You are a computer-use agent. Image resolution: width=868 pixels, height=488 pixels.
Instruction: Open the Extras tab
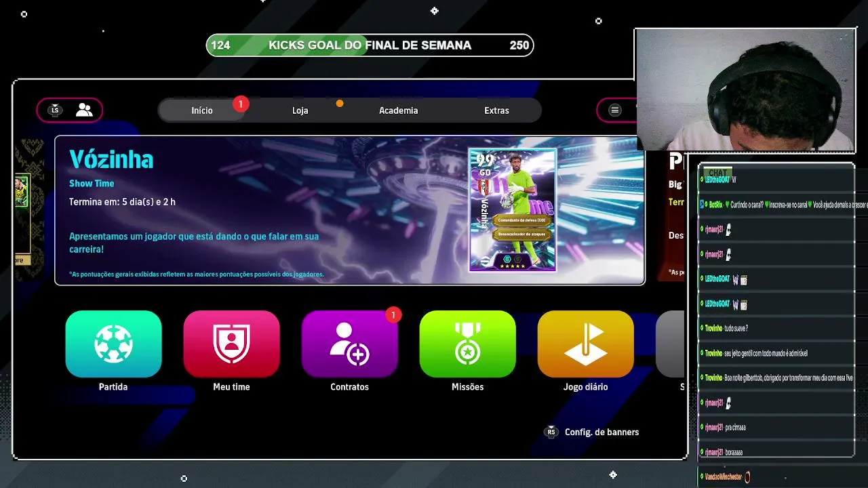(x=496, y=110)
